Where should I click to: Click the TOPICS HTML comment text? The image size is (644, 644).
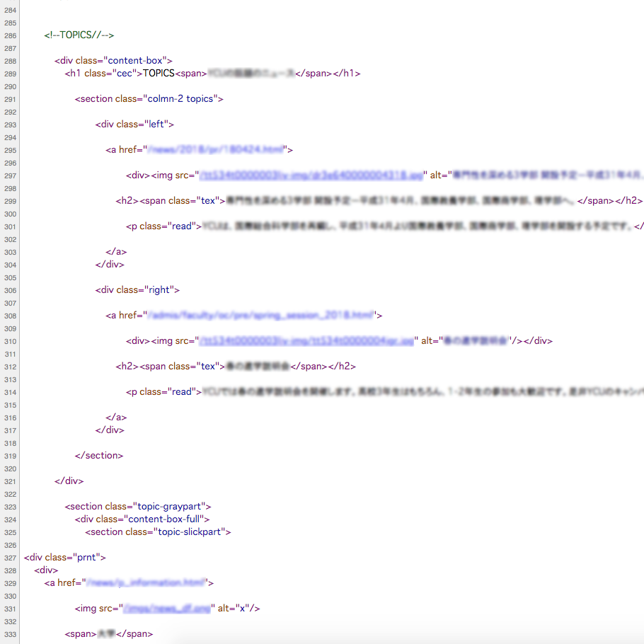(79, 35)
